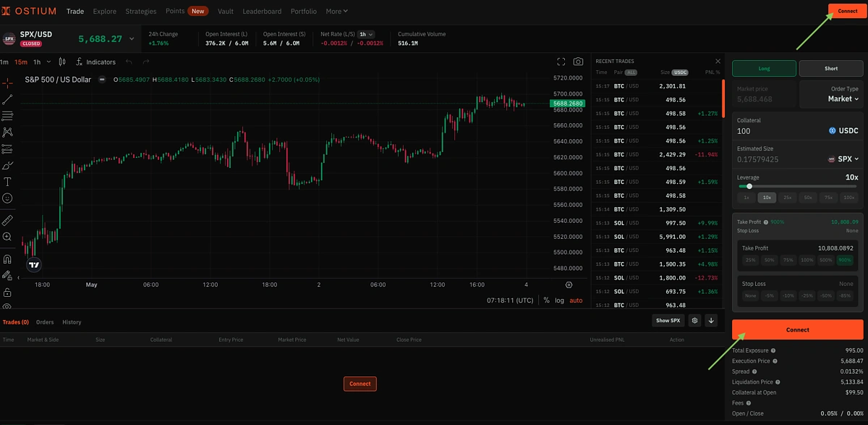Toggle the auto scale option
868x425 pixels.
[576, 300]
